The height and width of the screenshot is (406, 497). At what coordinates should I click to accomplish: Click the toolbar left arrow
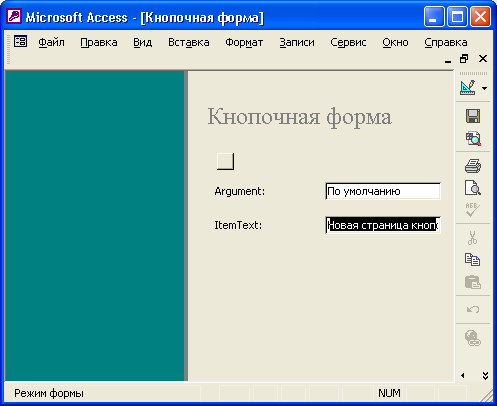tap(463, 376)
